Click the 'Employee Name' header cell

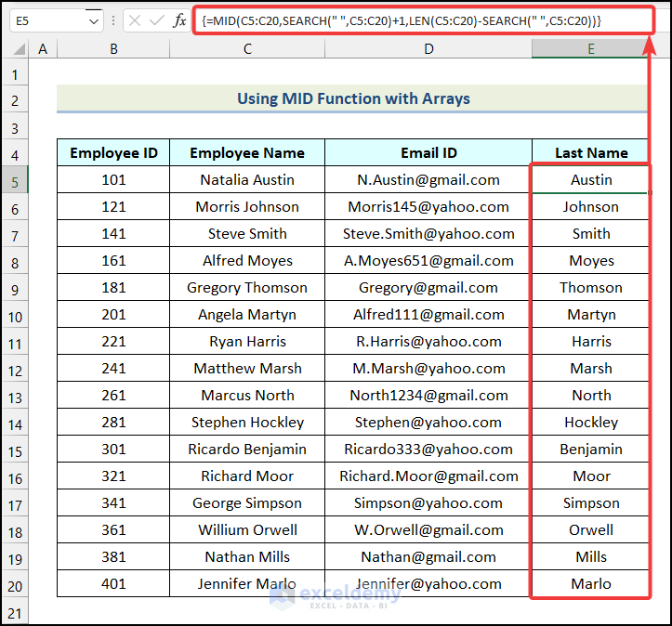pyautogui.click(x=247, y=153)
